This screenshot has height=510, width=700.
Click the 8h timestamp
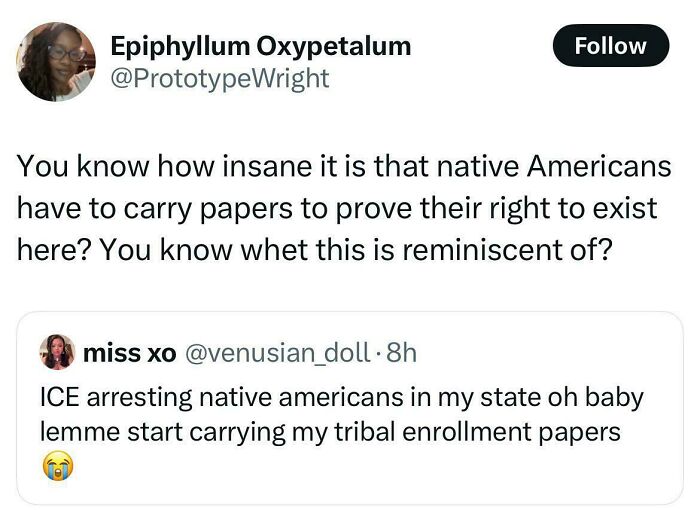400,352
